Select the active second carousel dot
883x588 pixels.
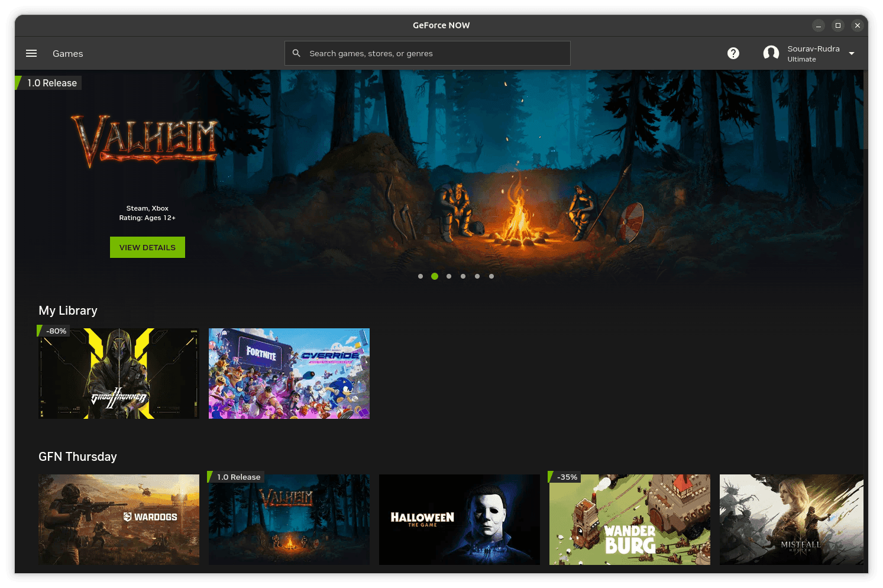coord(435,276)
